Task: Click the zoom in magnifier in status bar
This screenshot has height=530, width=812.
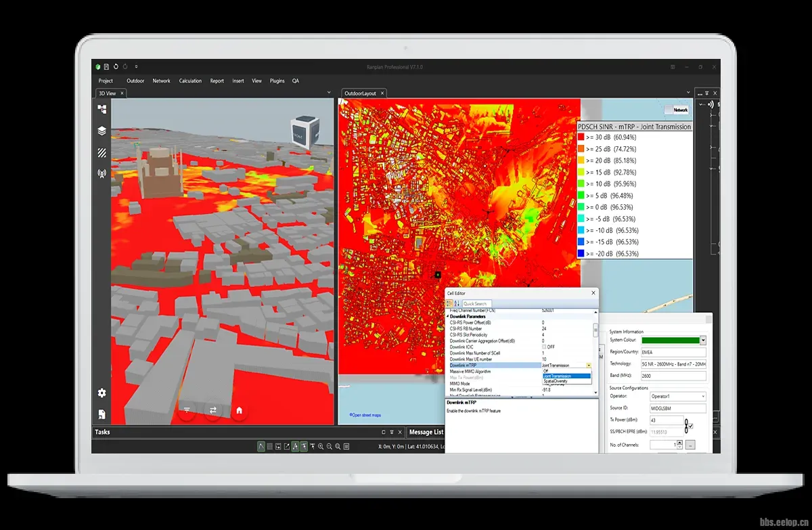Action: click(x=321, y=447)
